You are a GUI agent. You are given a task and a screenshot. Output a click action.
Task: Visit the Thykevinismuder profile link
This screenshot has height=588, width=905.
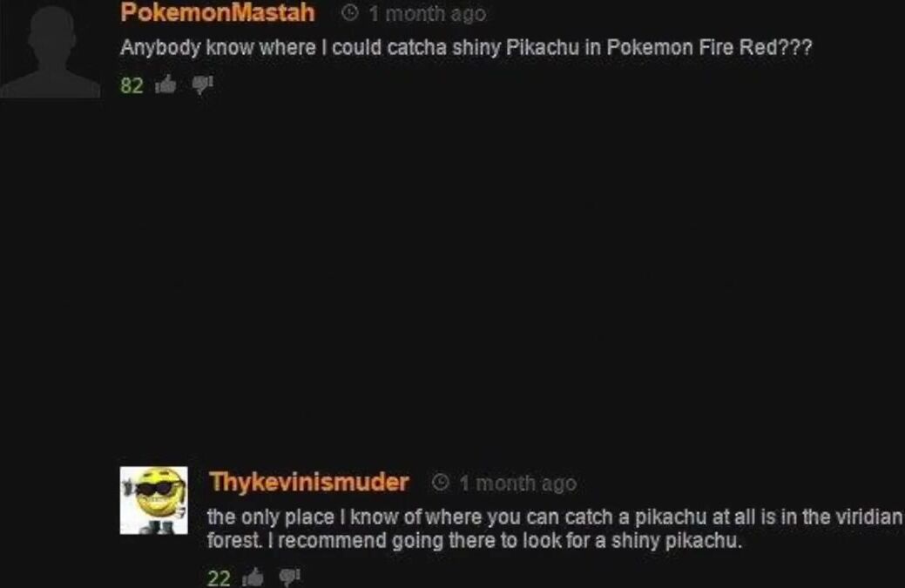309,483
